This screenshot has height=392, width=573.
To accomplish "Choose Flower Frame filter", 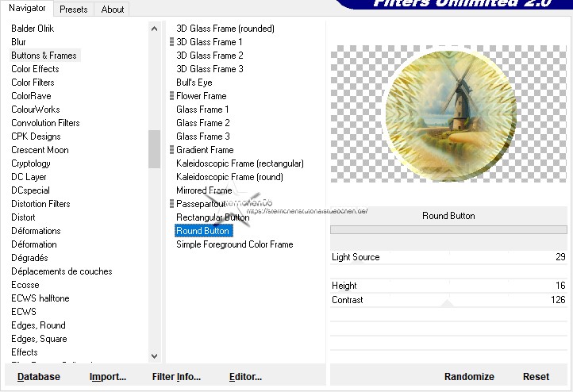I will [x=202, y=96].
